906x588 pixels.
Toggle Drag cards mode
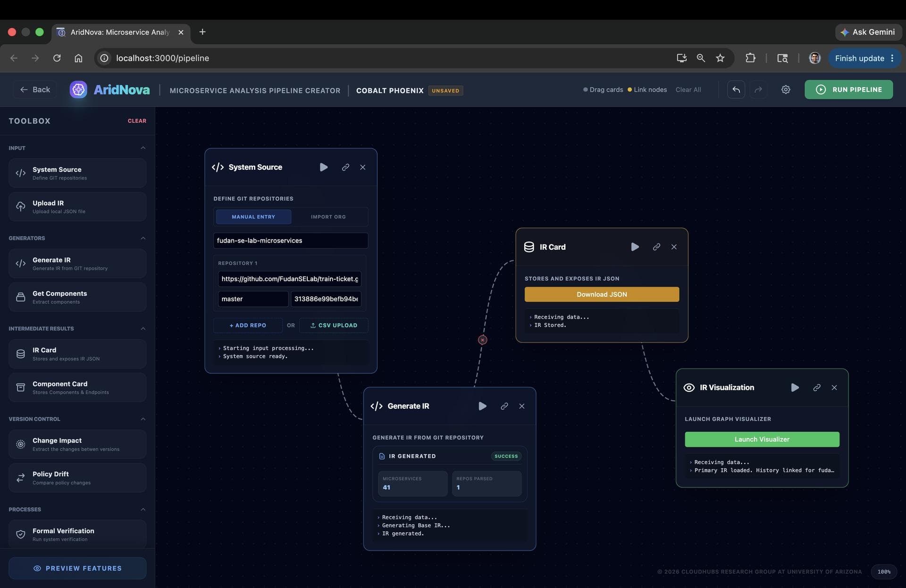603,90
